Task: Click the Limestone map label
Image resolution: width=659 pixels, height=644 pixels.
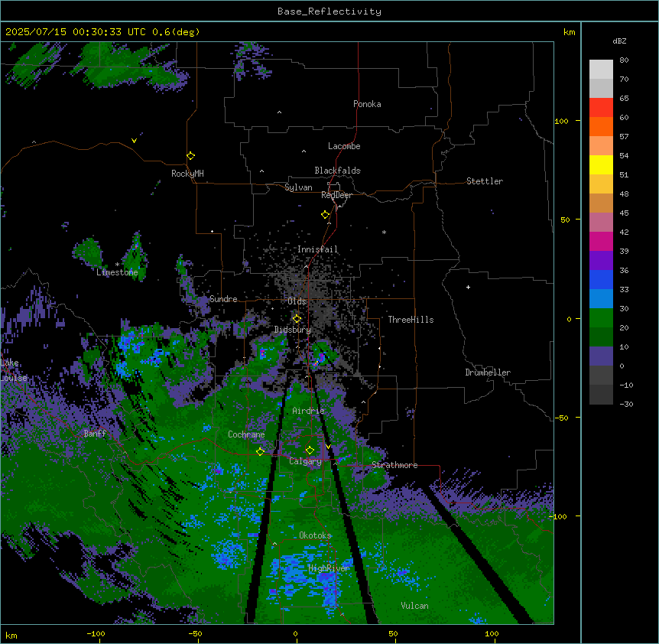Action: (x=117, y=272)
